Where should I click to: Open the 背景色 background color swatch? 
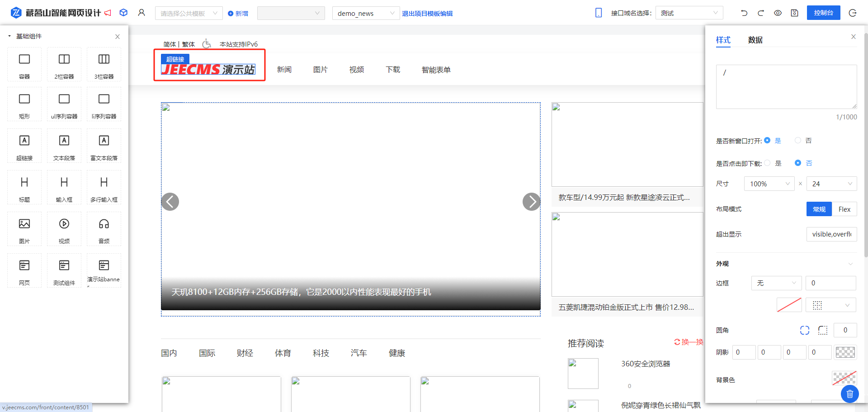point(844,379)
